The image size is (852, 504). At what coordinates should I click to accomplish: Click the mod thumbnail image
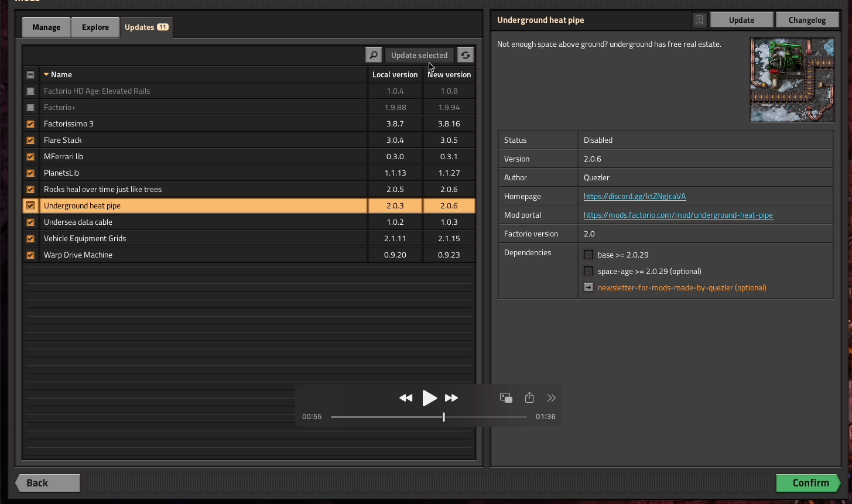click(x=792, y=80)
